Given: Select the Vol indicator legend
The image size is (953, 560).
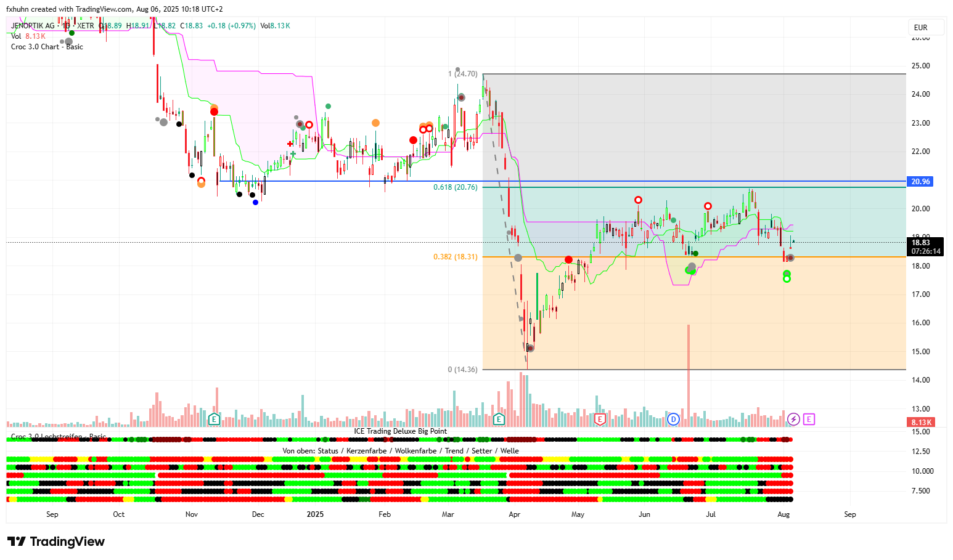Looking at the screenshot, I should coord(16,36).
